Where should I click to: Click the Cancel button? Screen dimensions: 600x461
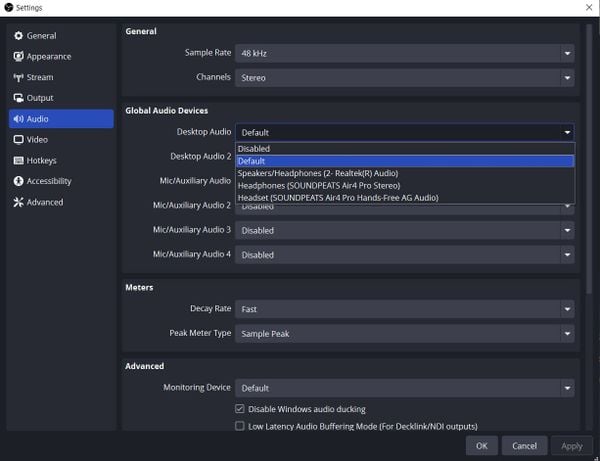point(524,446)
